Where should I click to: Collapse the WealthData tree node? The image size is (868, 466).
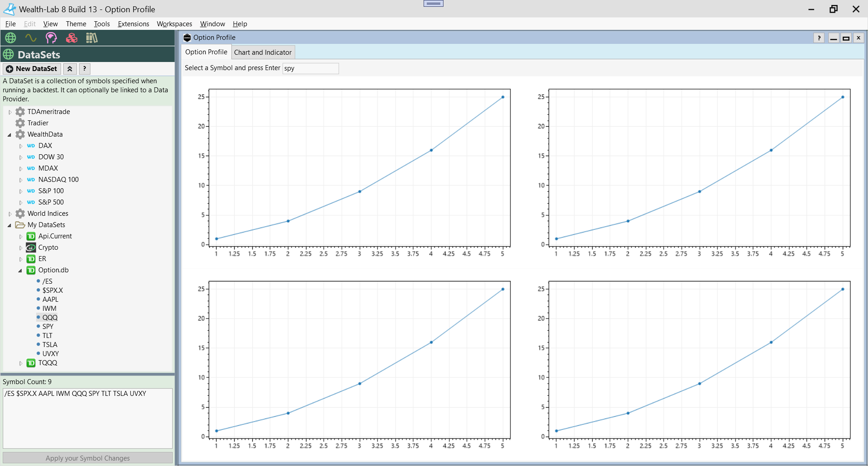point(9,135)
